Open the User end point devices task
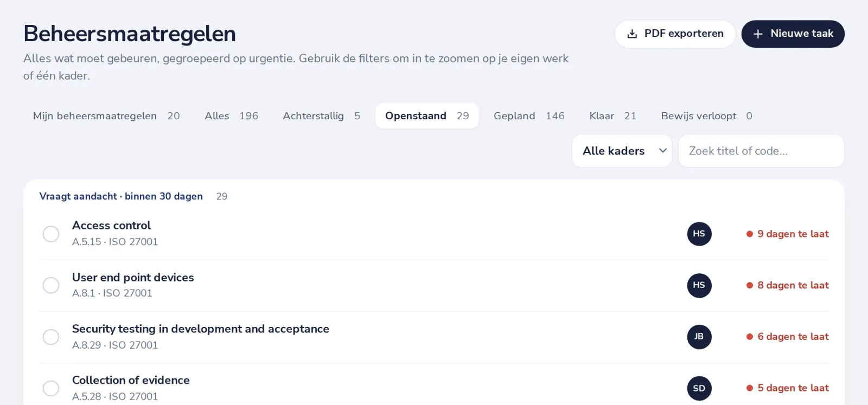Viewport: 868px width, 405px height. [x=133, y=278]
